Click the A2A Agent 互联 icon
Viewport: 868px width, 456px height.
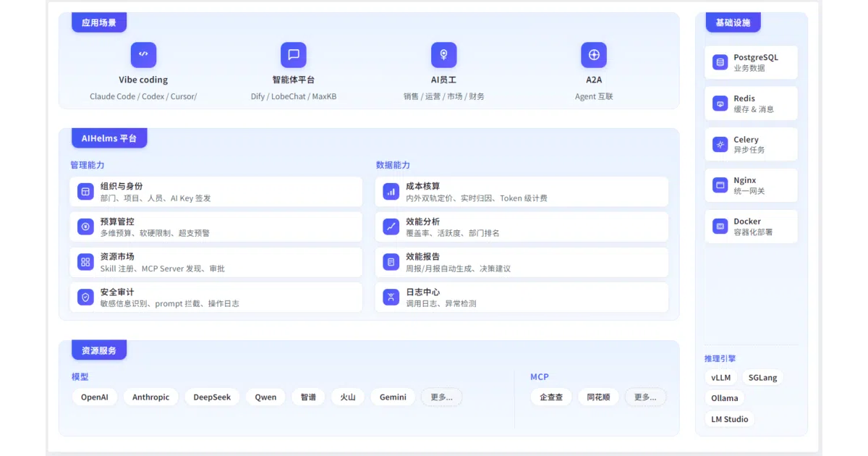point(594,54)
